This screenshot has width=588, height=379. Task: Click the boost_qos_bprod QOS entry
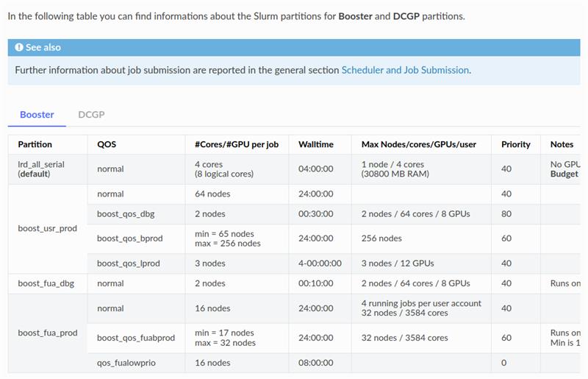pyautogui.click(x=129, y=238)
